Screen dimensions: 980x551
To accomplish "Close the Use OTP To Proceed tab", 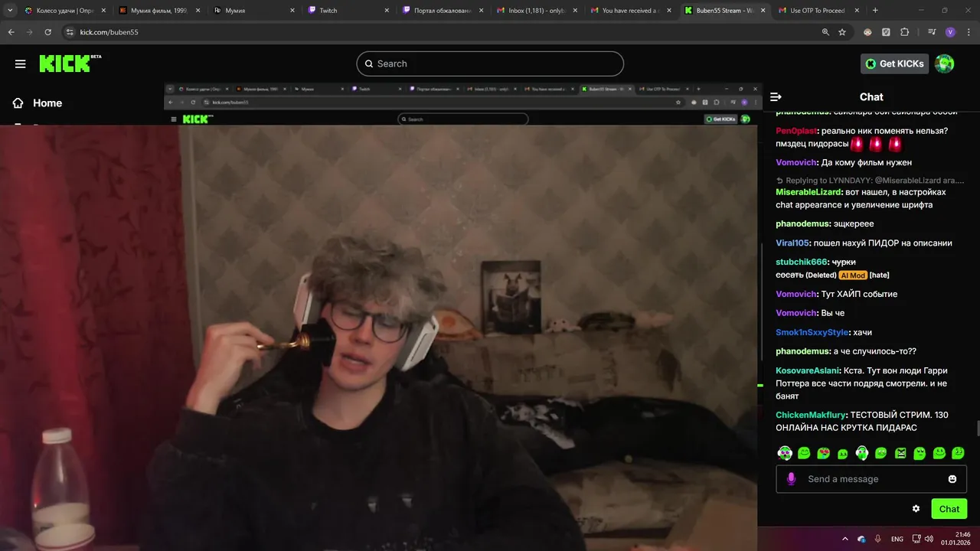I will (857, 11).
